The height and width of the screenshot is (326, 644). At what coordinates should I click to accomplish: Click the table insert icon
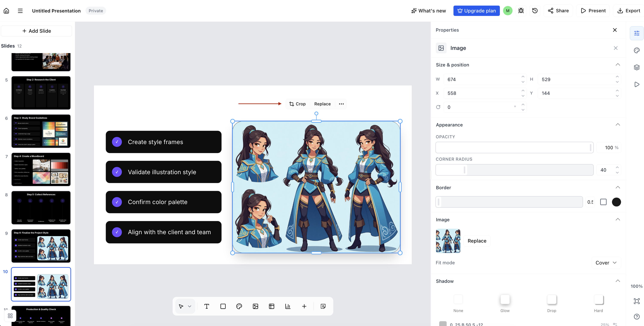click(x=272, y=306)
